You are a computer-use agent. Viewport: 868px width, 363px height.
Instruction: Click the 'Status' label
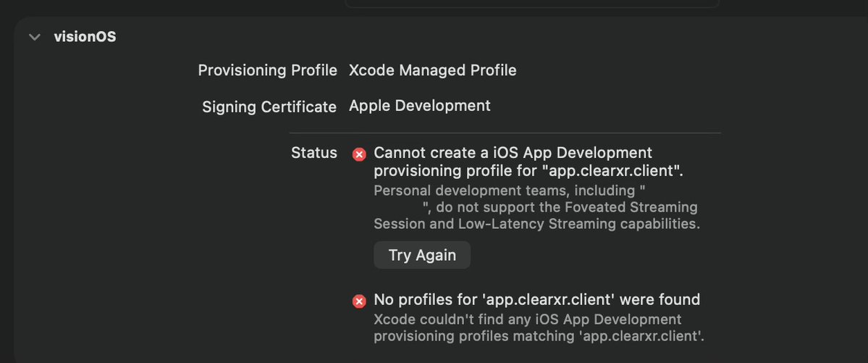314,153
